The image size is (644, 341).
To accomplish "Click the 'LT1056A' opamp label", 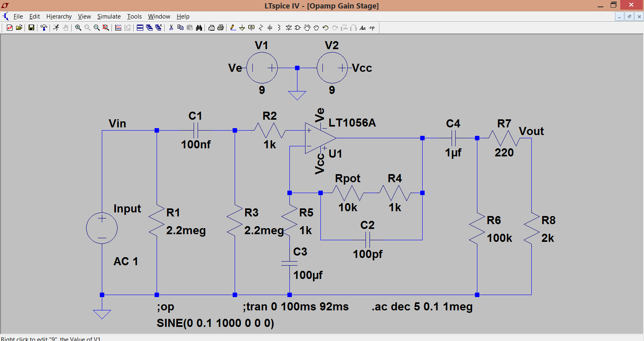I will [352, 123].
